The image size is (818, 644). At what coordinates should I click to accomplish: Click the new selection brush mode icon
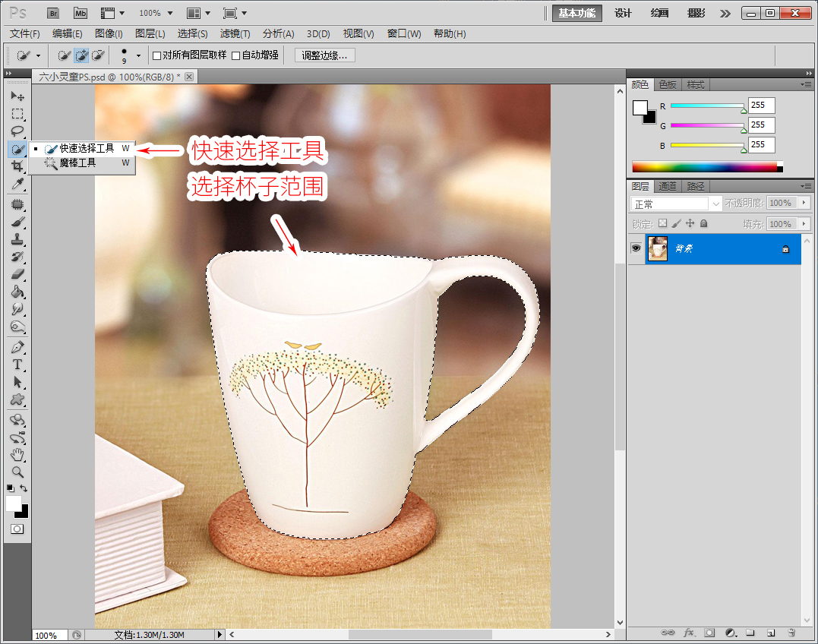click(64, 55)
